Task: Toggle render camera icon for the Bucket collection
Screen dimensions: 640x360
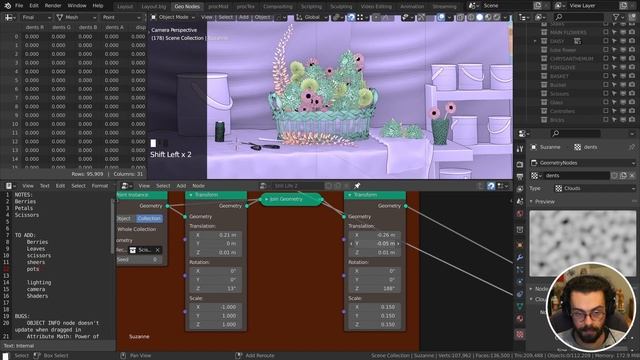Action: coord(632,85)
